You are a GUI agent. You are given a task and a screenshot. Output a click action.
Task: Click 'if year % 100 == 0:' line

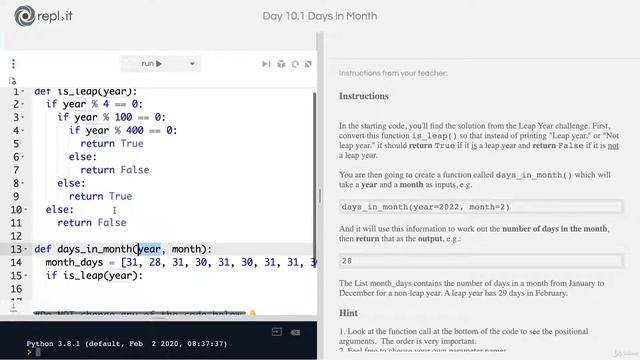pos(111,117)
